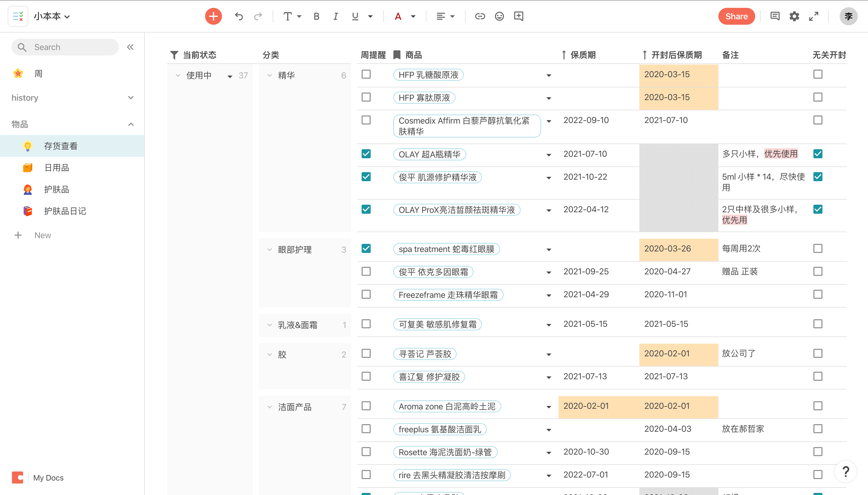The width and height of the screenshot is (868, 495).
Task: Click 保质期 date 2022-09-10
Action: [586, 120]
